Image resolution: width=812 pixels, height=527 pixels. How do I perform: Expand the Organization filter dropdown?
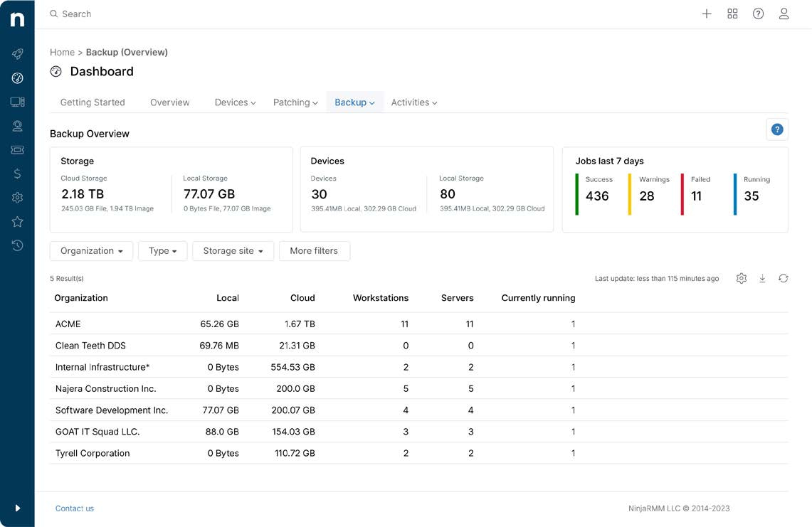tap(91, 251)
